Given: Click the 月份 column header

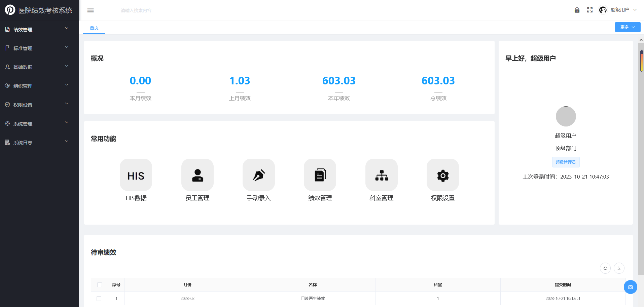Looking at the screenshot, I should pyautogui.click(x=187, y=285).
